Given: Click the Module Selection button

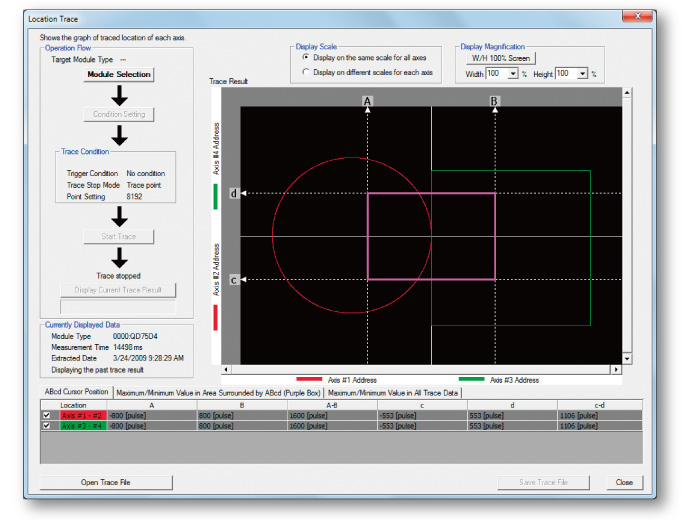Looking at the screenshot, I should point(119,74).
